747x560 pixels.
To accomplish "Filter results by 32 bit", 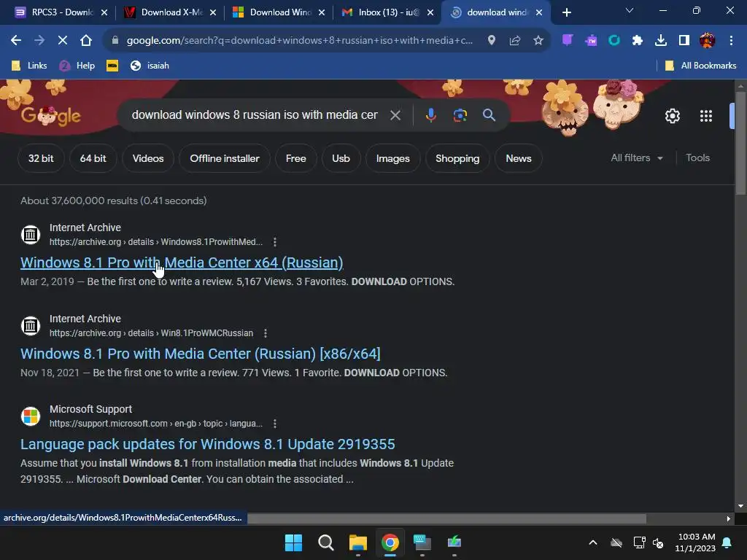I will [41, 158].
